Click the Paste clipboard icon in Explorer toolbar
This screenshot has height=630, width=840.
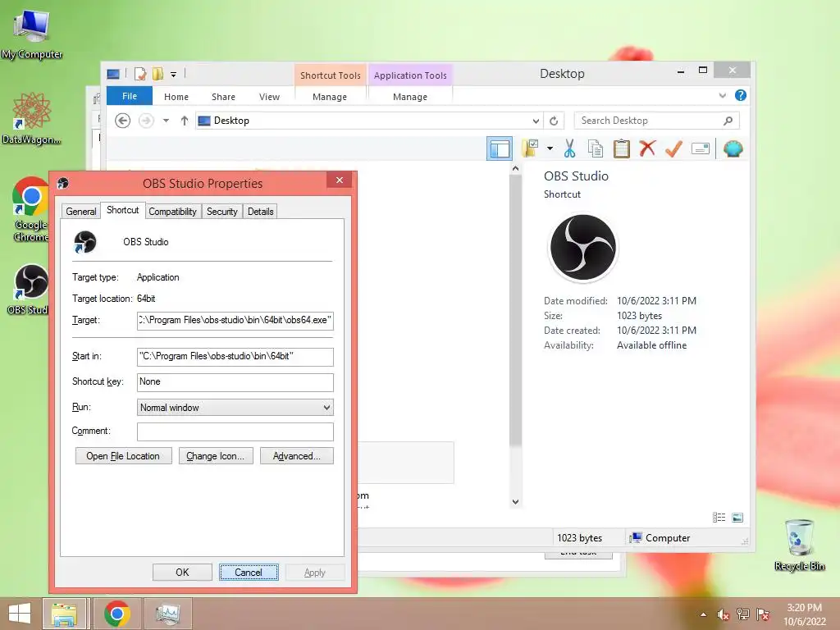622,148
